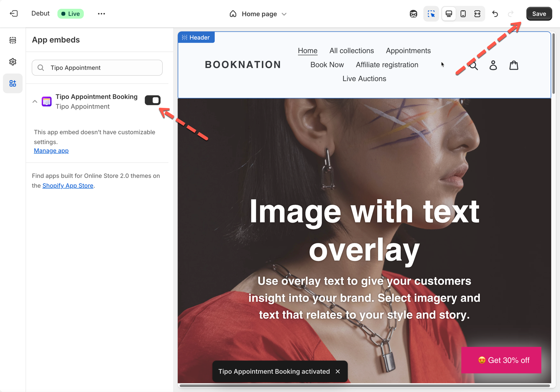The width and height of the screenshot is (560, 392).
Task: Disable the Tipo Appointment Booking toggle
Action: 152,100
